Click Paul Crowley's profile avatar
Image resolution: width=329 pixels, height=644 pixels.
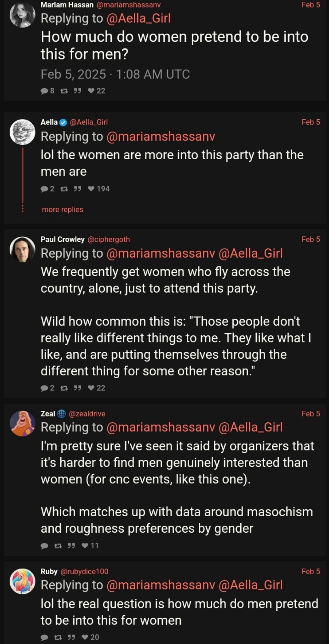[x=22, y=249]
